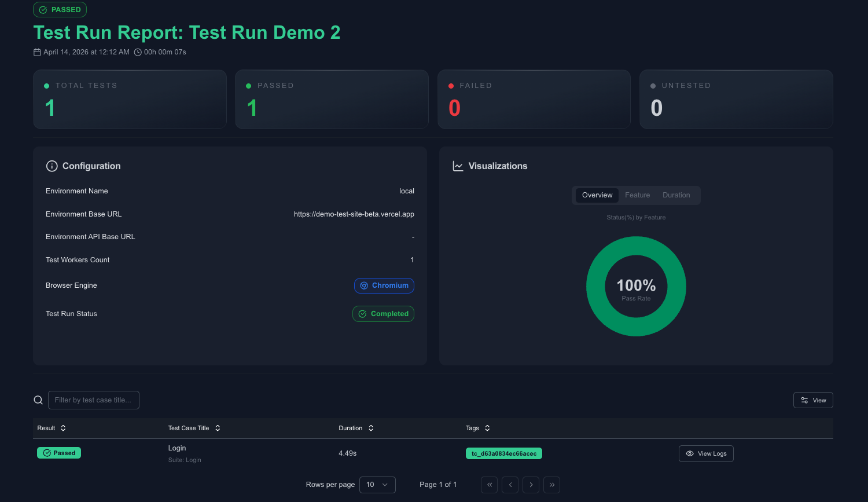Click the chart icon beside Visualizations
The image size is (868, 502).
tap(458, 166)
